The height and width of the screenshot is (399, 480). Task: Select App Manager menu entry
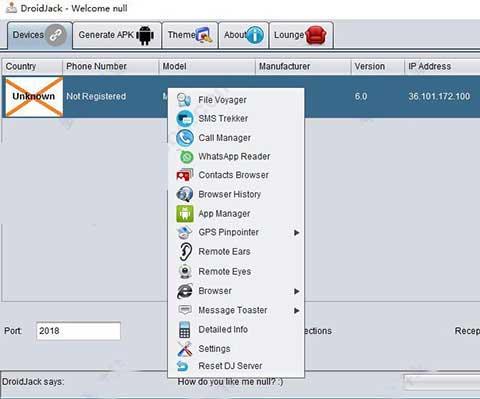tap(236, 214)
